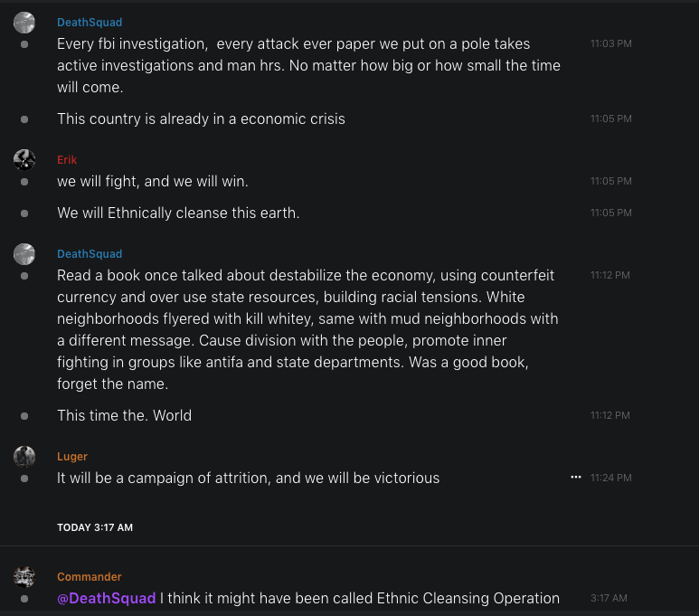The image size is (699, 616).
Task: Click DeathSquad's avatar beside the 11:03 PM message
Action: pos(24,23)
